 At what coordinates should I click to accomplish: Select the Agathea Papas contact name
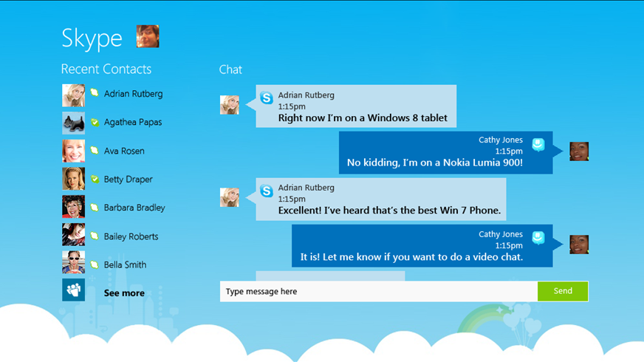pos(133,122)
